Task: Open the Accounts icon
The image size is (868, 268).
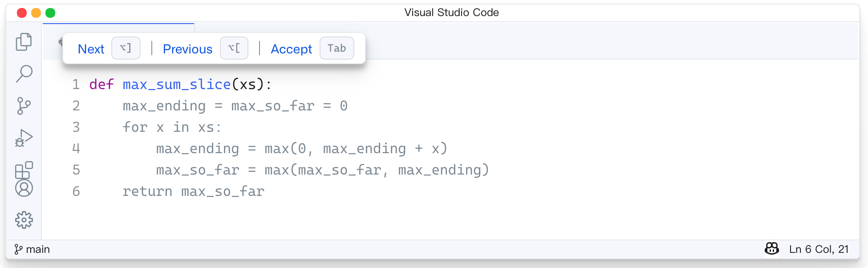Action: tap(24, 188)
